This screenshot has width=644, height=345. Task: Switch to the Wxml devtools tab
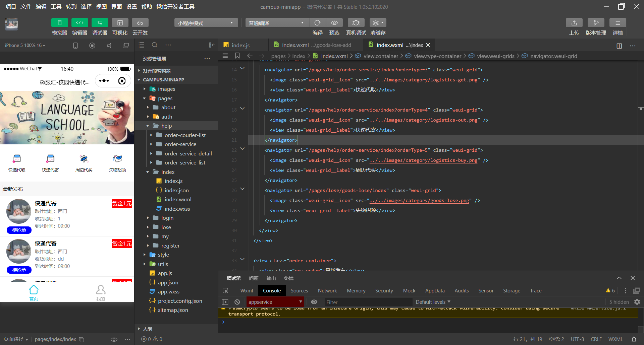point(247,291)
